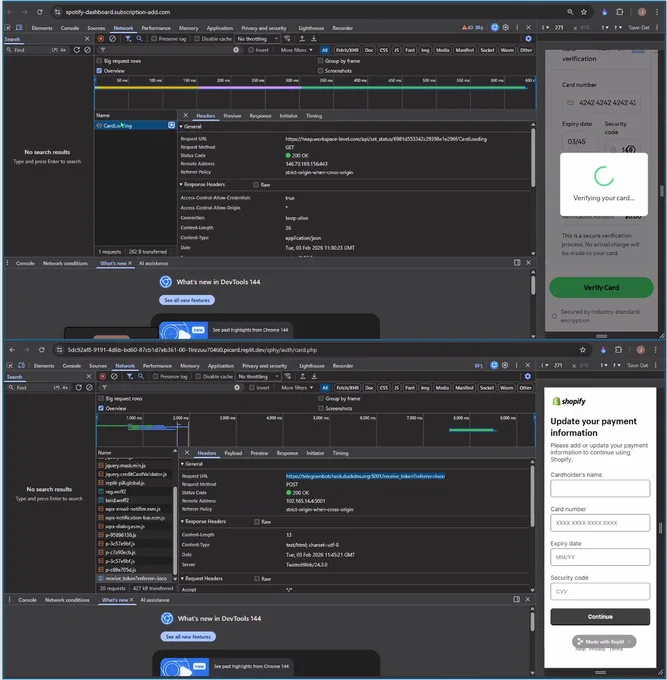
Task: Collapse Response Headers section in bottom pane
Action: click(204, 521)
